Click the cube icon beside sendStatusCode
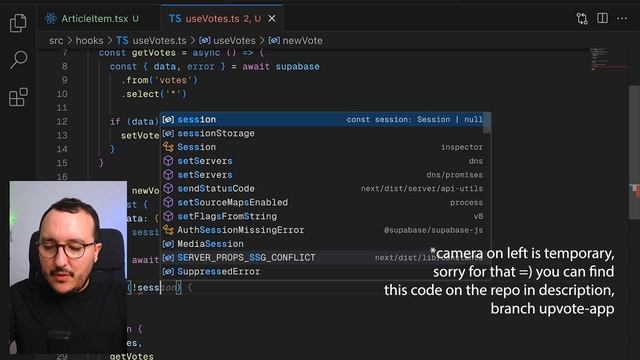Viewport: 640px width, 360px height. click(168, 189)
